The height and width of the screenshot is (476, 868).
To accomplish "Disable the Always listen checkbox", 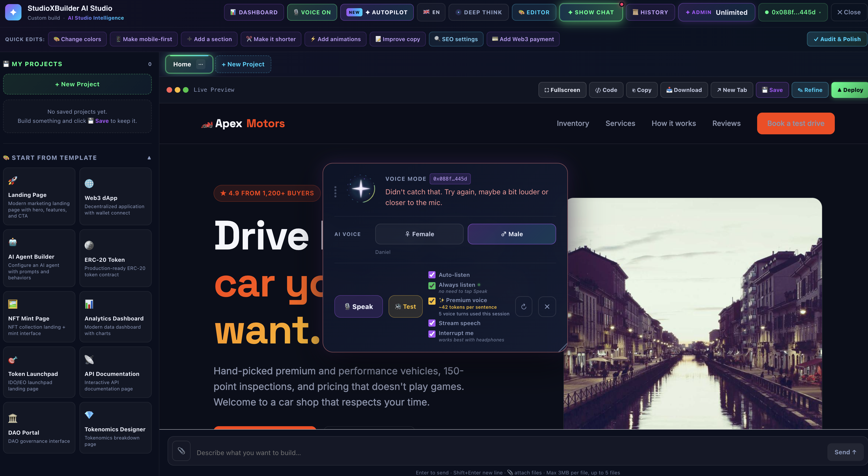I will [432, 286].
